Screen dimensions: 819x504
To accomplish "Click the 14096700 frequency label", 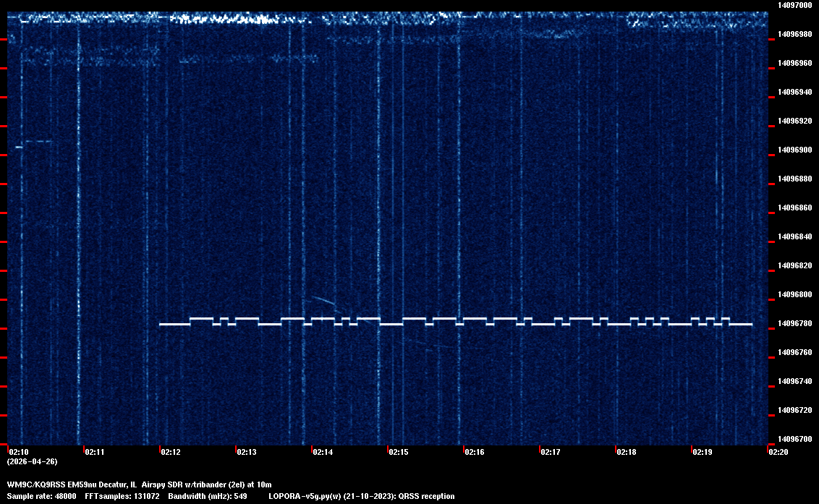I will coord(794,439).
